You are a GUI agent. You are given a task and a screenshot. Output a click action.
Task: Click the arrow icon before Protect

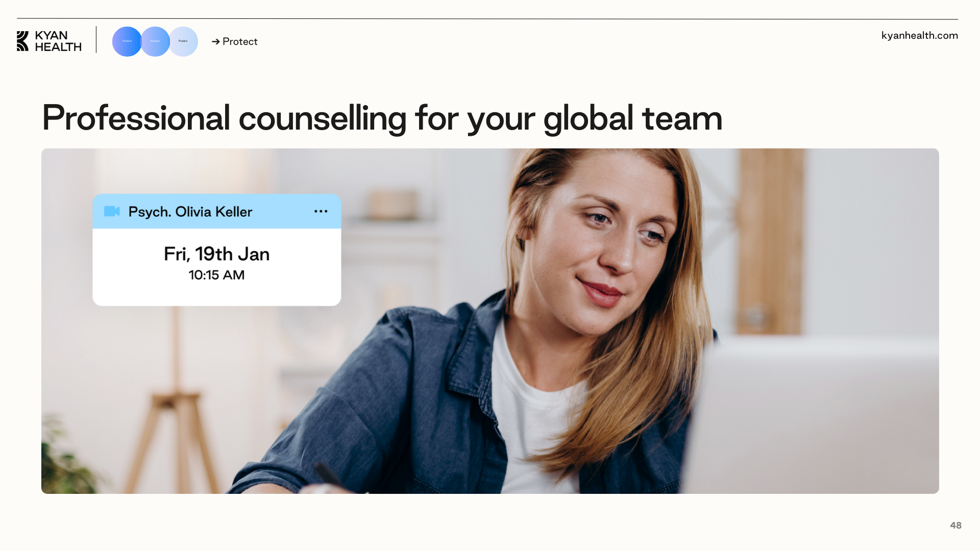(x=215, y=42)
